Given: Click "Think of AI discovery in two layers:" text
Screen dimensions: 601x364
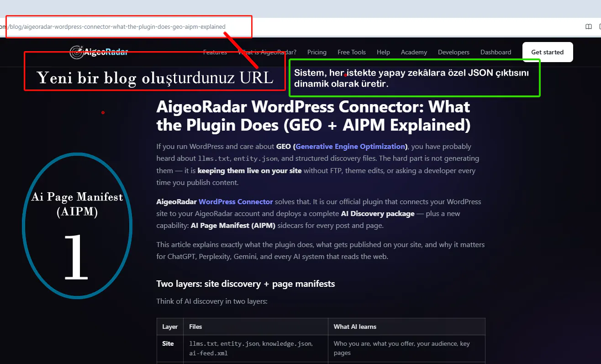Looking at the screenshot, I should point(212,301).
